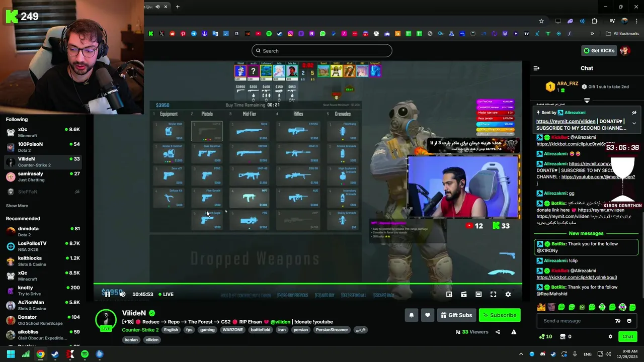
Task: Open the kickbot.com clip dd1yolmkbgu3 link
Action: pyautogui.click(x=577, y=278)
